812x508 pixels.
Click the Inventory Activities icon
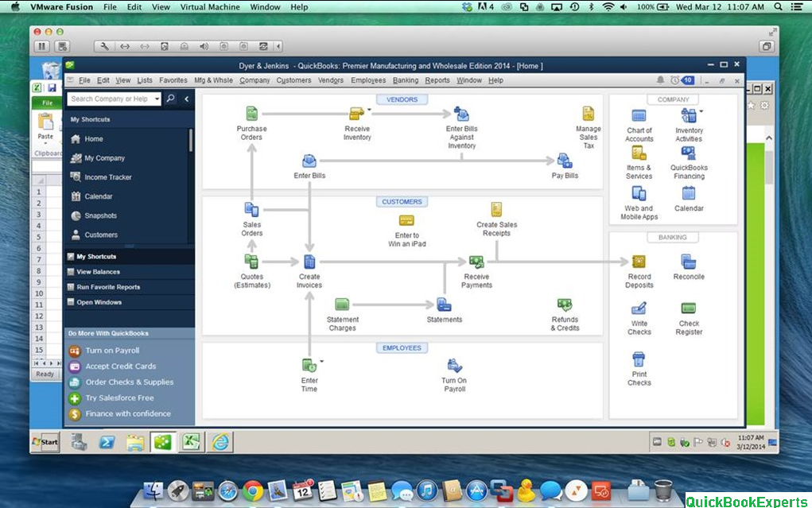pyautogui.click(x=689, y=115)
